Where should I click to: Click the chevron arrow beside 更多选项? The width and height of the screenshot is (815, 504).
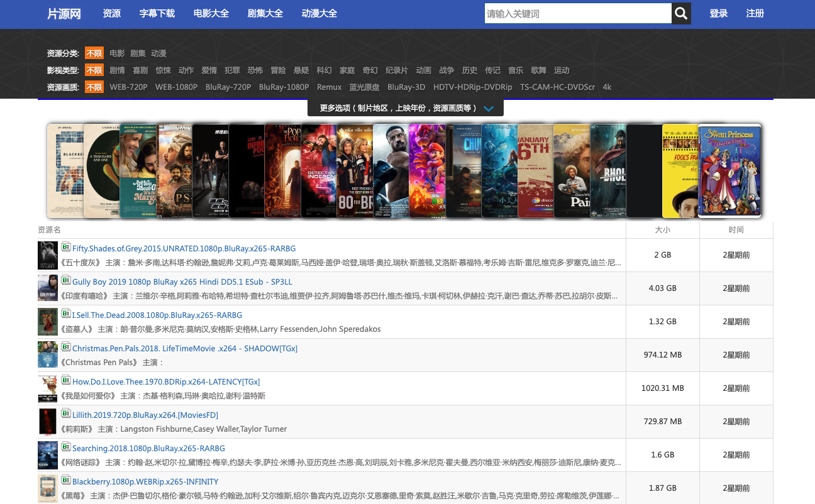tap(489, 109)
